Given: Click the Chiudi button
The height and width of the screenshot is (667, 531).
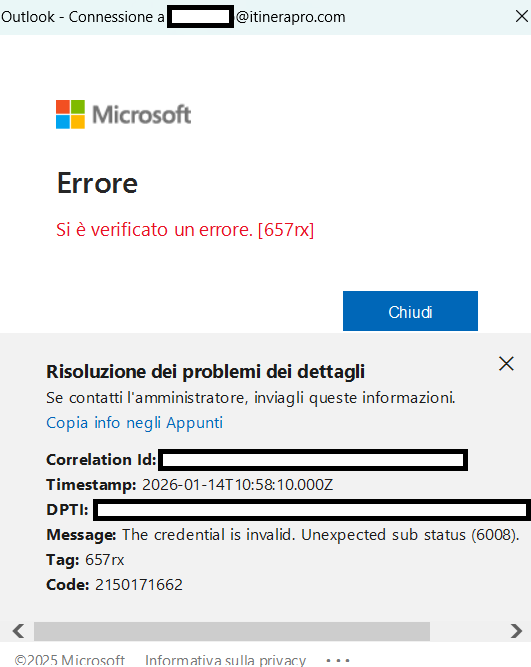Looking at the screenshot, I should point(410,311).
